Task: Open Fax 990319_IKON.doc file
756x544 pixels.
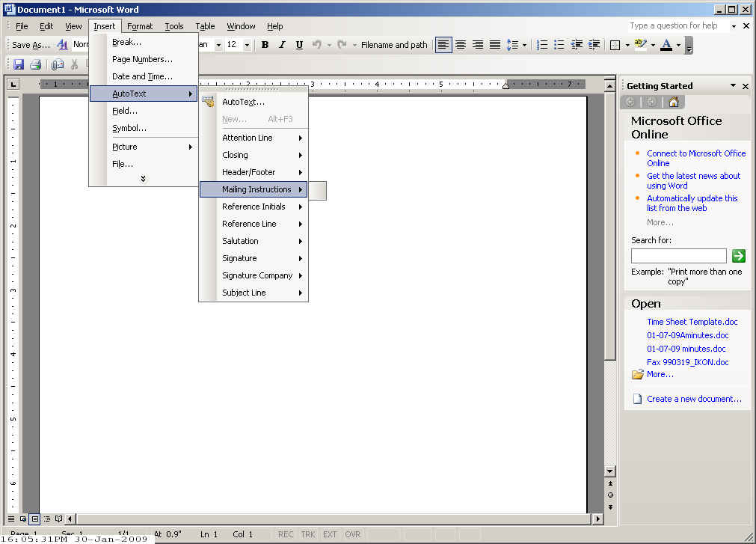Action: tap(687, 362)
